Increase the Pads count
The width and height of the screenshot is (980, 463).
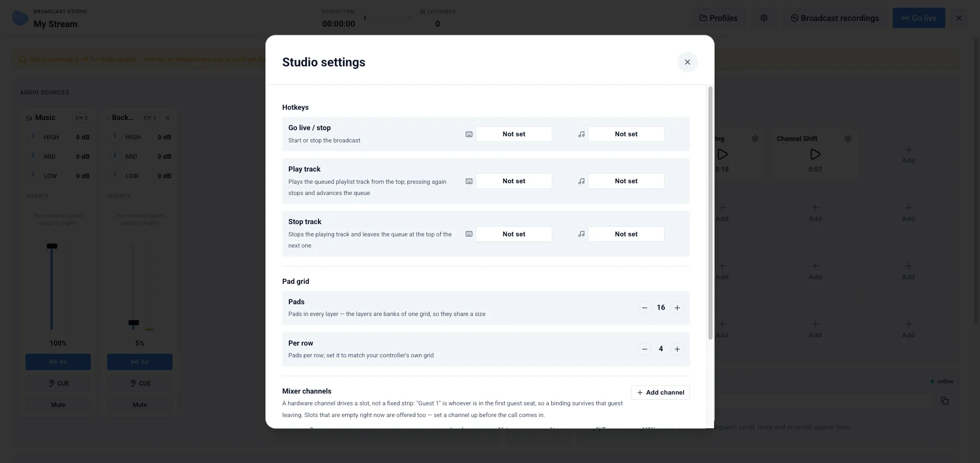677,308
